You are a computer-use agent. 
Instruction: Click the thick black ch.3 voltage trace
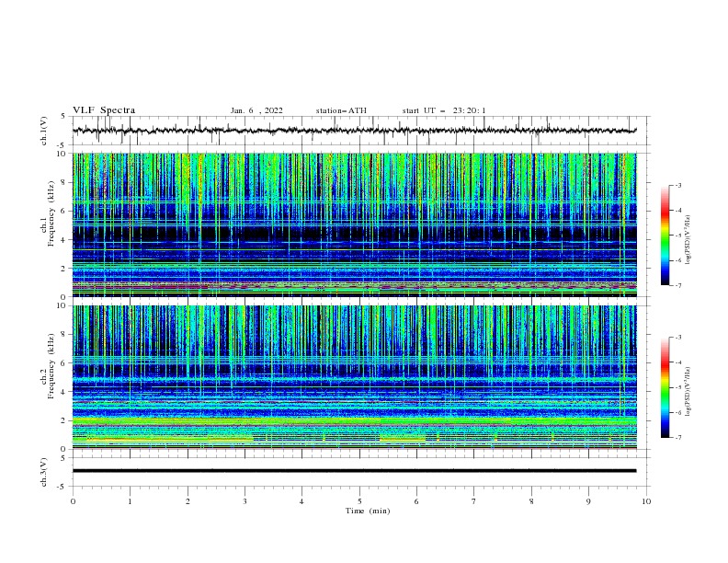coord(354,471)
